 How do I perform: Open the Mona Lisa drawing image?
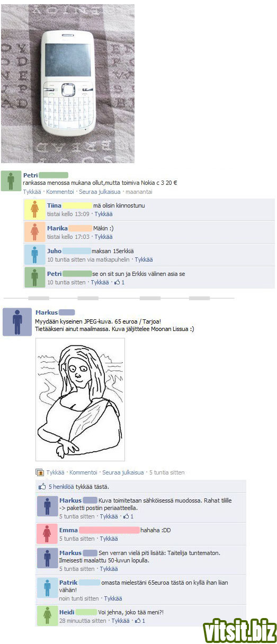[x=80, y=399]
